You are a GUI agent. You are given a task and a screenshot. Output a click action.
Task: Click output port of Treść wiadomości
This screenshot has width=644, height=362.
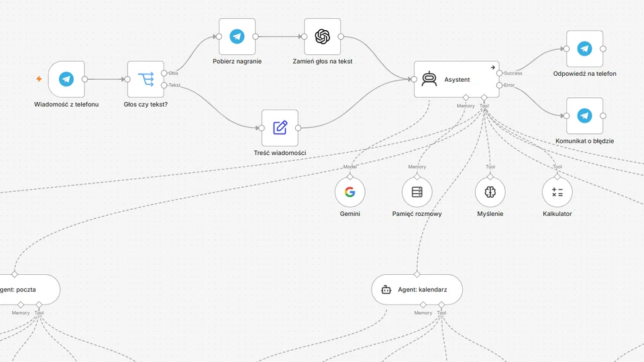tap(298, 128)
